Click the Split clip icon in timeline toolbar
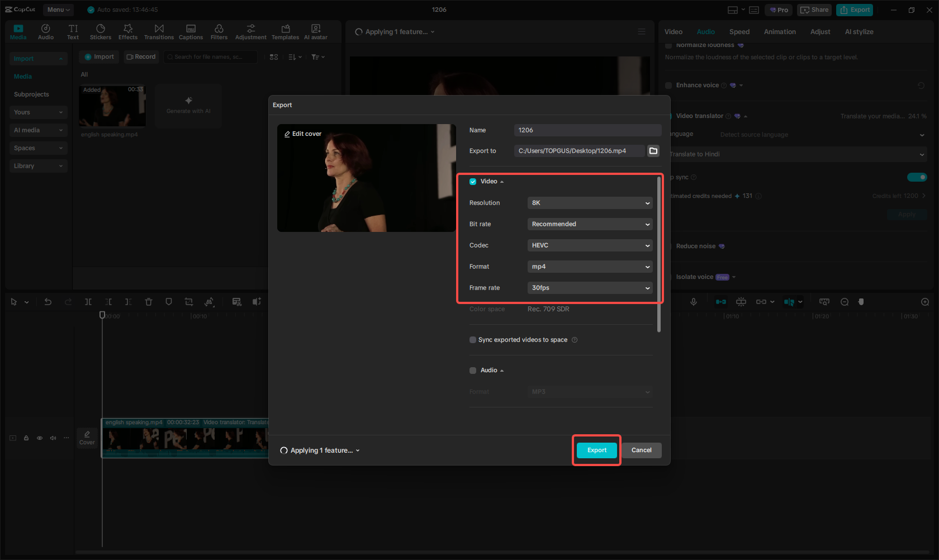Image resolution: width=939 pixels, height=560 pixels. coord(88,301)
